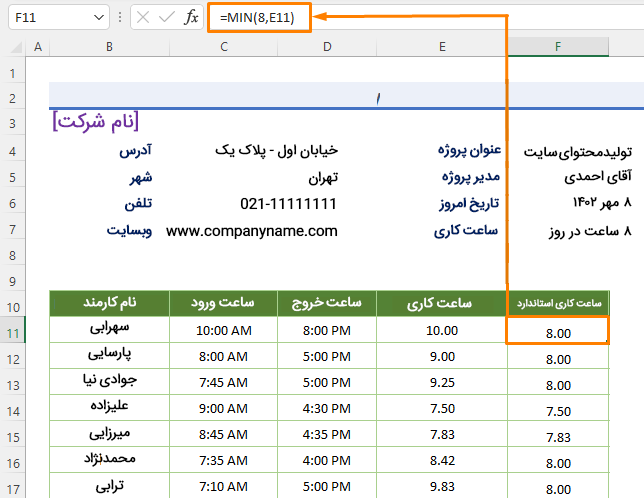Select the phone number 021-11111111 cell
This screenshot has height=498, width=644.
289,204
